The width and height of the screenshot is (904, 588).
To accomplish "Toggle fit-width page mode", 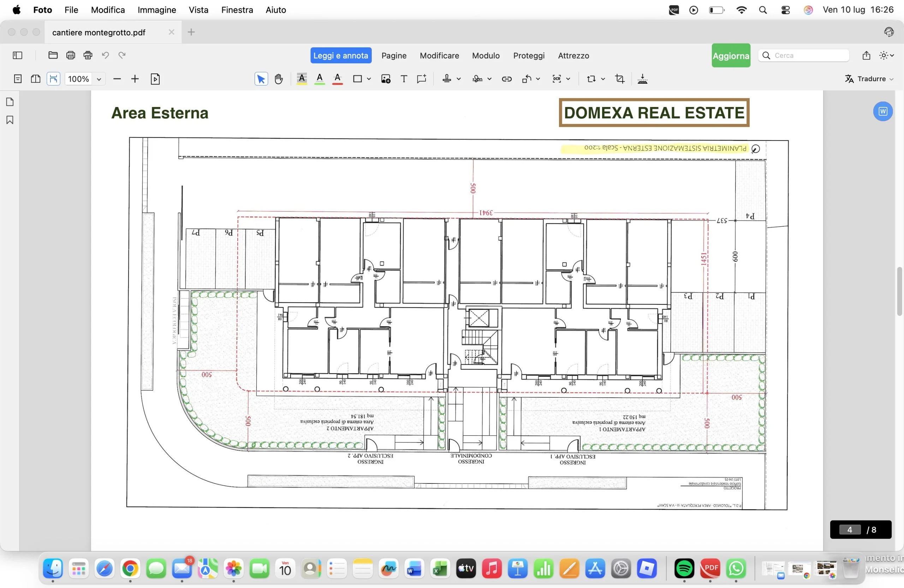I will click(x=54, y=79).
